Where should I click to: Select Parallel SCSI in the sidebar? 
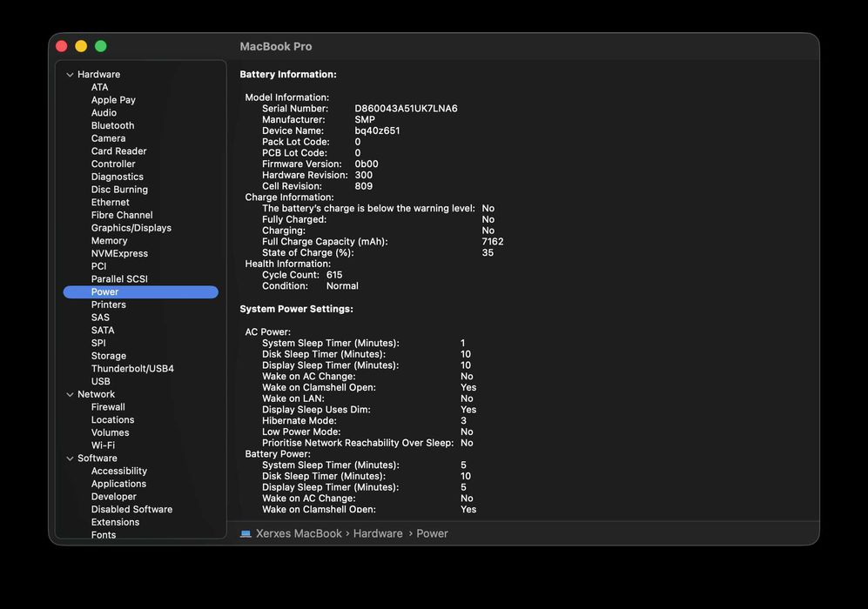pos(119,278)
